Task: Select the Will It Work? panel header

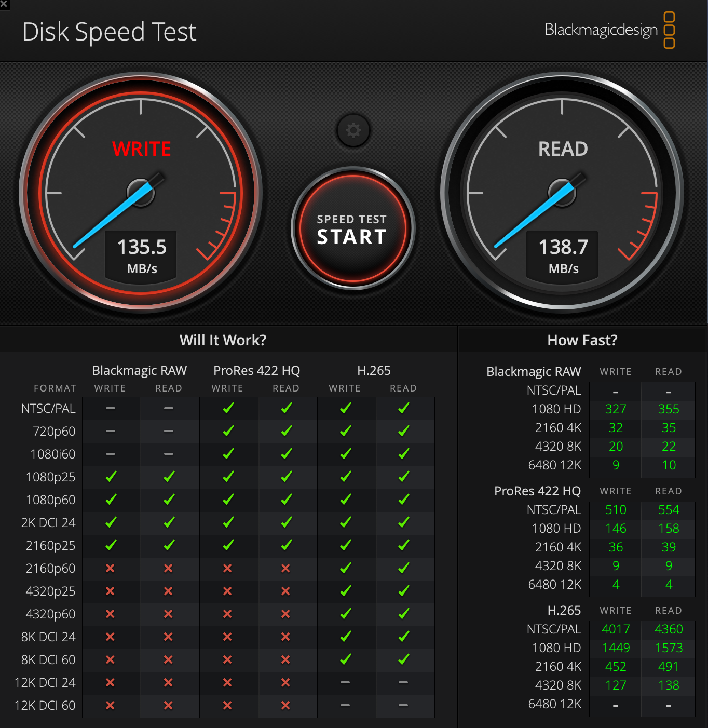Action: pyautogui.click(x=223, y=340)
